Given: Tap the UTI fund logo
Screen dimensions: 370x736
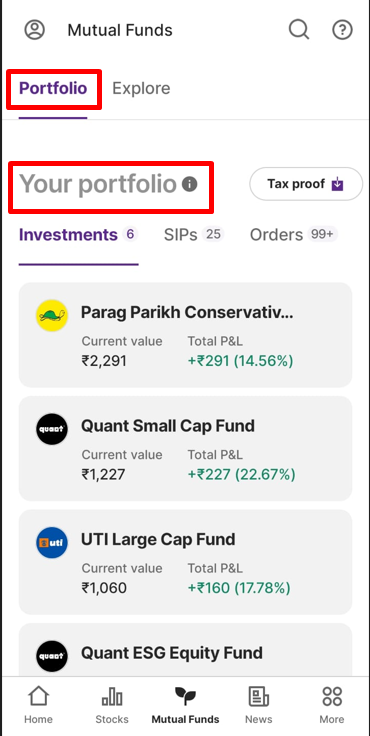Looking at the screenshot, I should click(52, 543).
